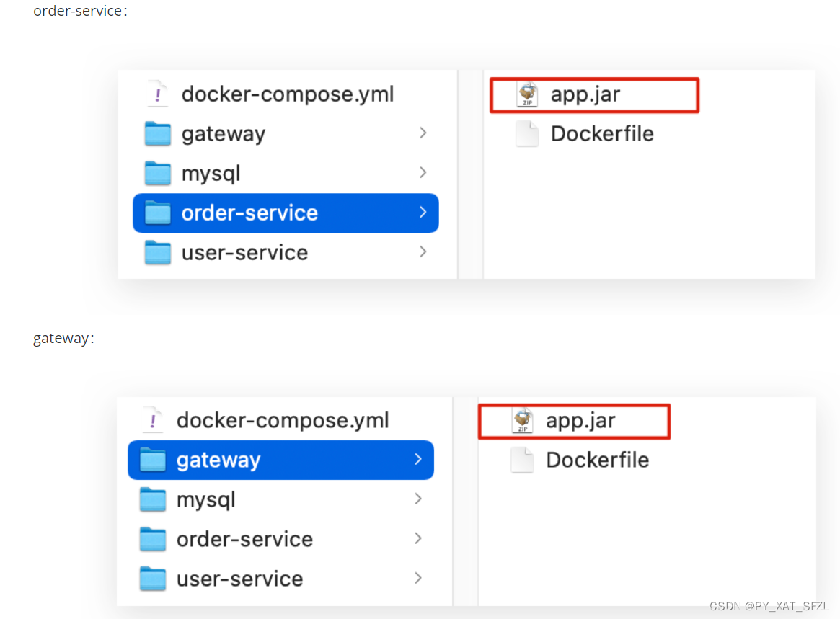Screen dimensions: 840x619
Task: Expand user-service chevron in top panel
Action: pos(423,251)
